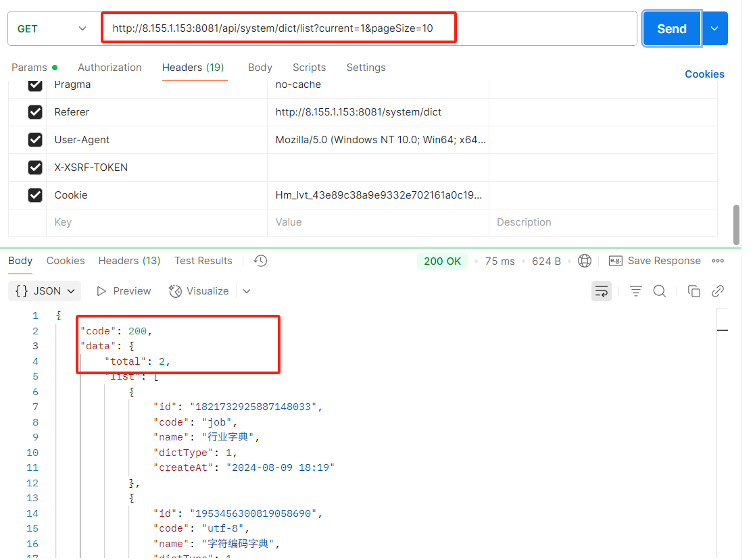The image size is (755, 560).
Task: Click the Save Response button
Action: [x=654, y=261]
